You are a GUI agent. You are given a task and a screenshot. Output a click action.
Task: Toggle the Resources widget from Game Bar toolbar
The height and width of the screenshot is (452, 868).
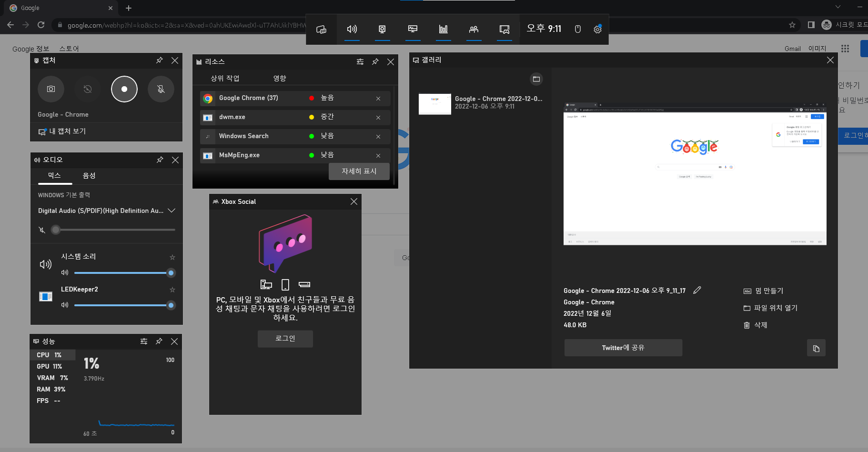[x=443, y=29]
